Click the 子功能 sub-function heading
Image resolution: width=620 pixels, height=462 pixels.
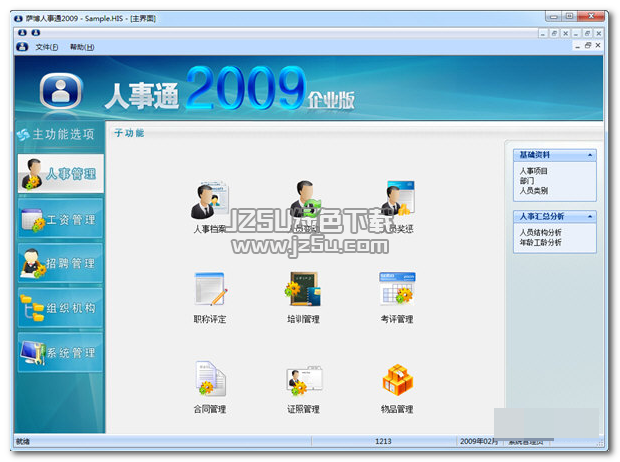[129, 133]
